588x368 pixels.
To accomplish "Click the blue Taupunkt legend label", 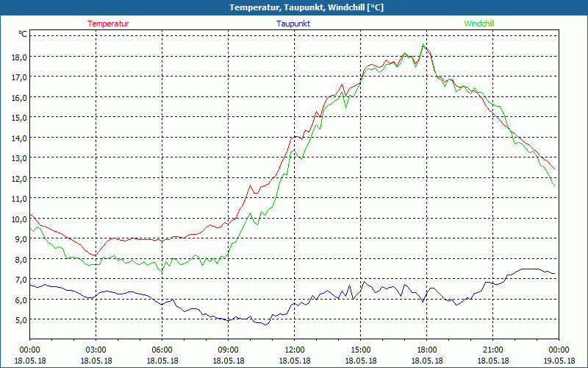I will click(x=293, y=24).
